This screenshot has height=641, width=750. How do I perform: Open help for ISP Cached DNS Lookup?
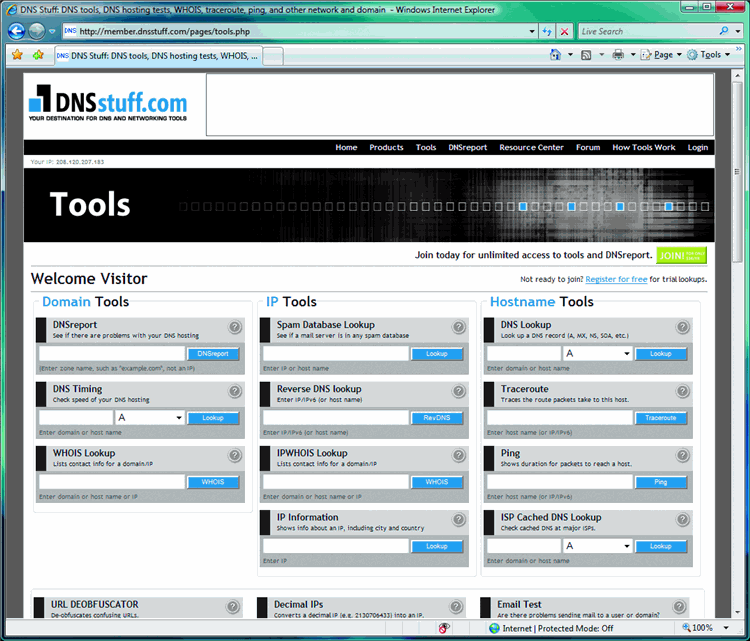click(683, 519)
